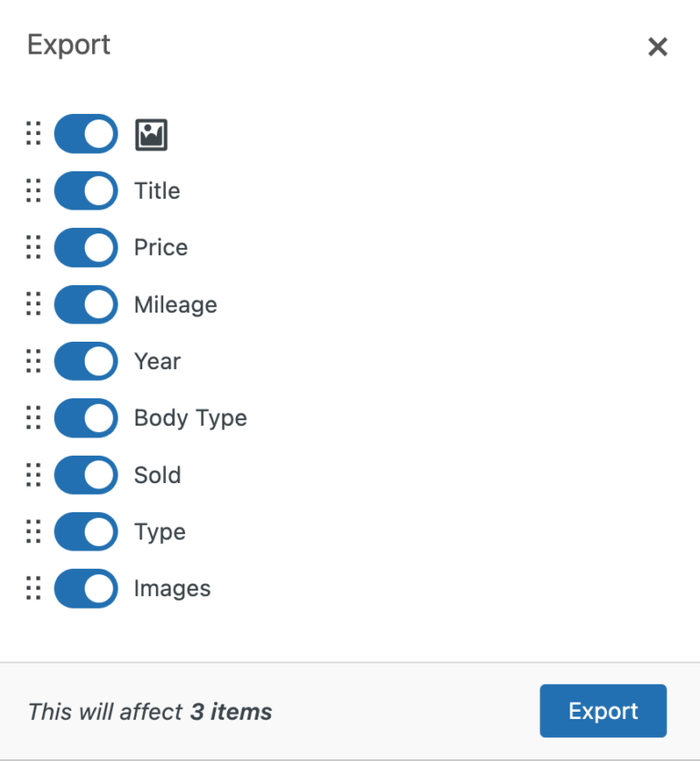Screen dimensions: 700x761
Task: Click the drag handle next to Sold
Action: click(34, 475)
